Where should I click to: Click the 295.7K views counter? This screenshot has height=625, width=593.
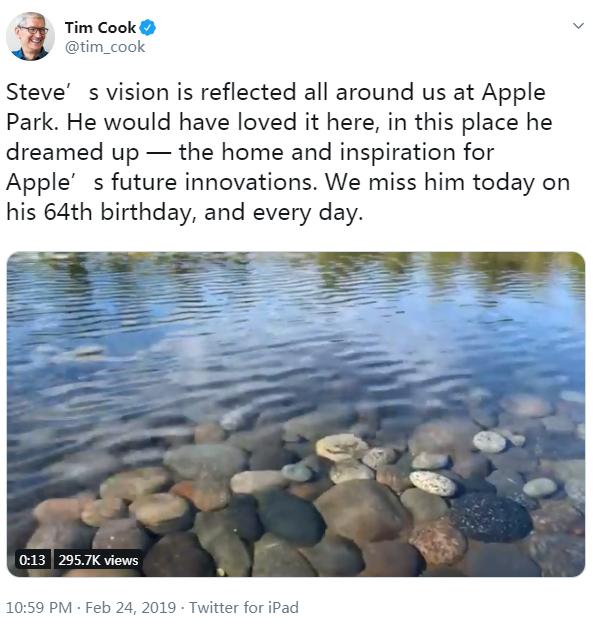coord(98,560)
